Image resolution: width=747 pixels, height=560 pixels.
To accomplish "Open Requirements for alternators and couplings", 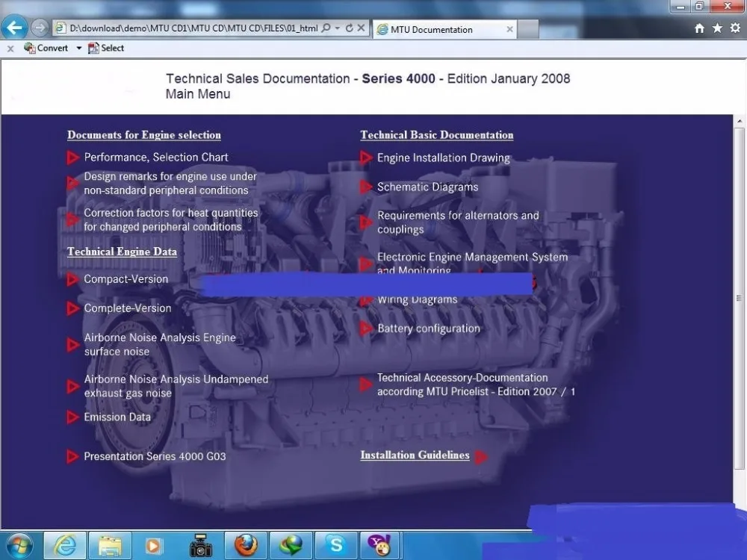I will coord(458,223).
